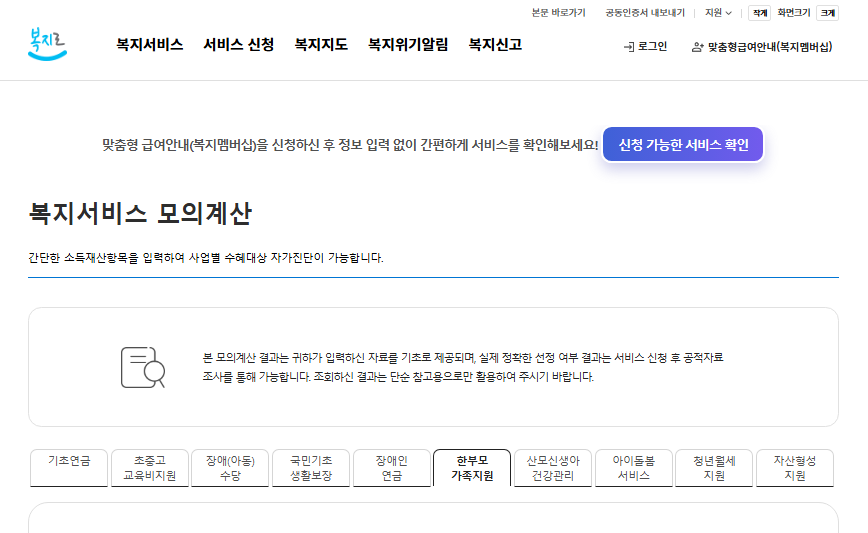Click the document search icon in notice box
The image size is (868, 533).
(143, 367)
